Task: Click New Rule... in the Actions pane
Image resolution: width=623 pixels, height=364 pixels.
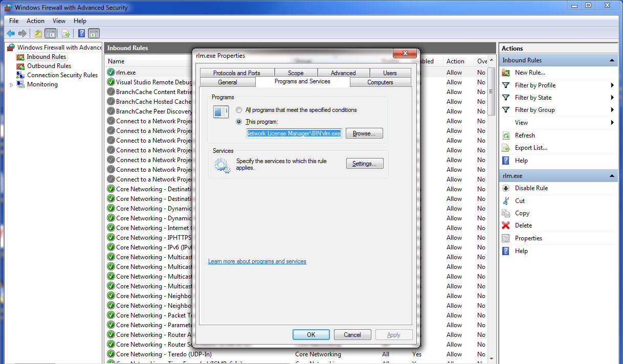Action: [x=530, y=73]
